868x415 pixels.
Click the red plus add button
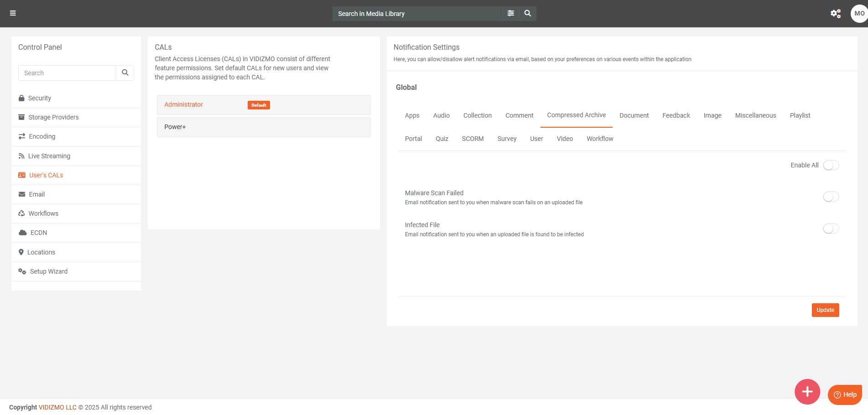[x=807, y=391]
